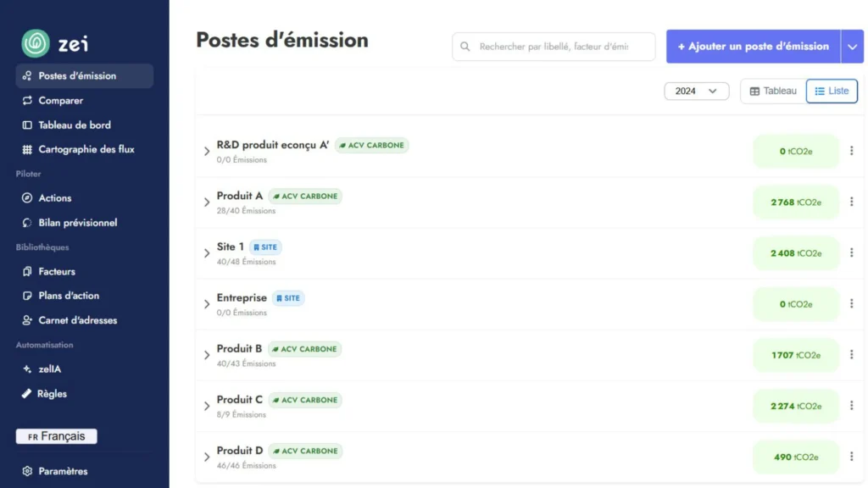Expand the Produit B row

pyautogui.click(x=207, y=355)
